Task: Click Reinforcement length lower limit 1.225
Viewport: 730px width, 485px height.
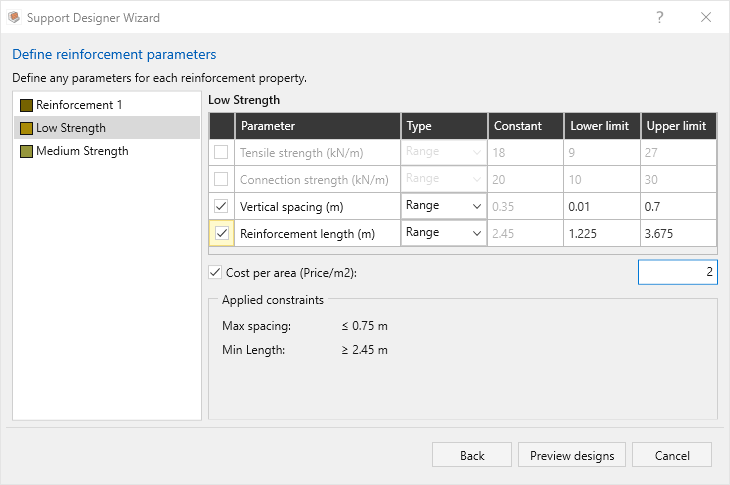Action: point(602,233)
